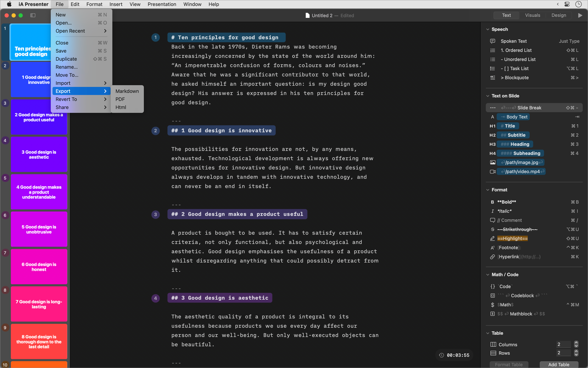Collapse the Text on Slide section
This screenshot has height=368, width=588.
(488, 96)
